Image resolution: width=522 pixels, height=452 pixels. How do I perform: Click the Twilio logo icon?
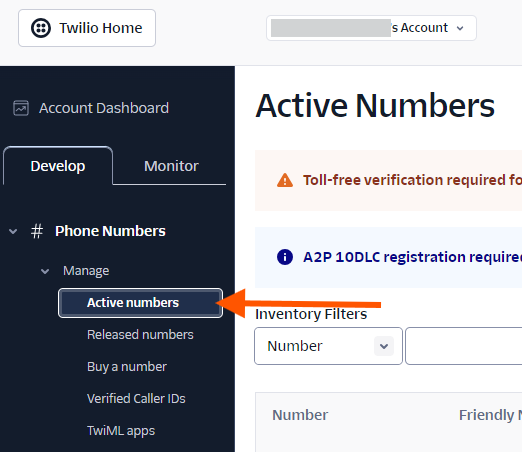41,28
